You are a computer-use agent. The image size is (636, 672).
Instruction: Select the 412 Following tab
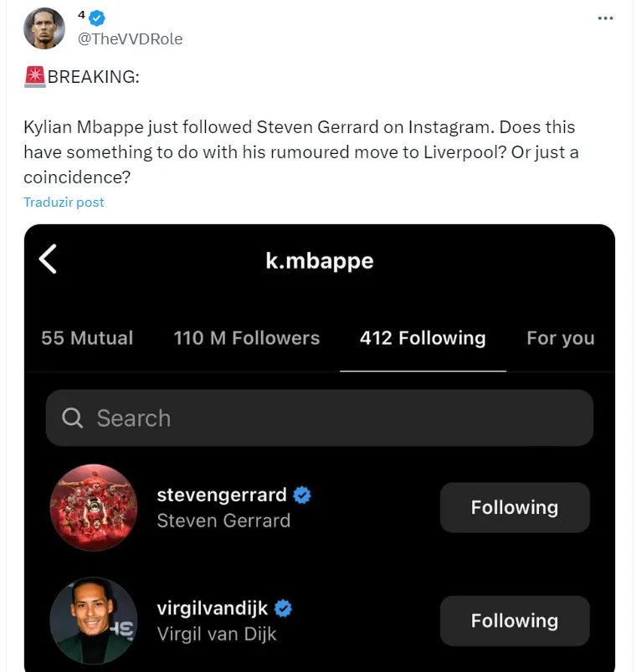(x=423, y=338)
